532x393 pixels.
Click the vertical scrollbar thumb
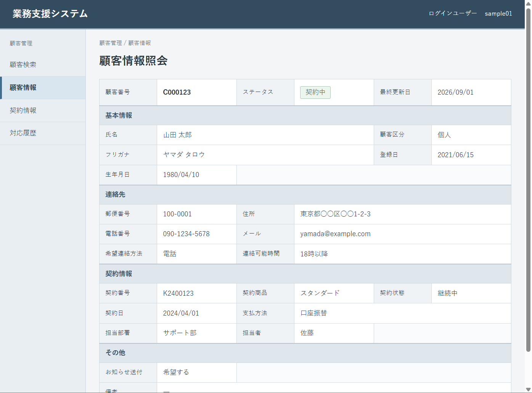[528, 179]
